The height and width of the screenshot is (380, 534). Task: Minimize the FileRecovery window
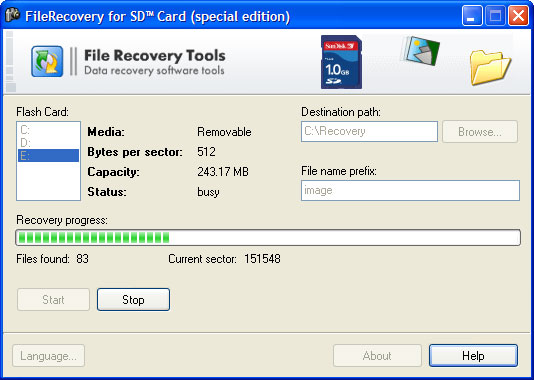[472, 16]
